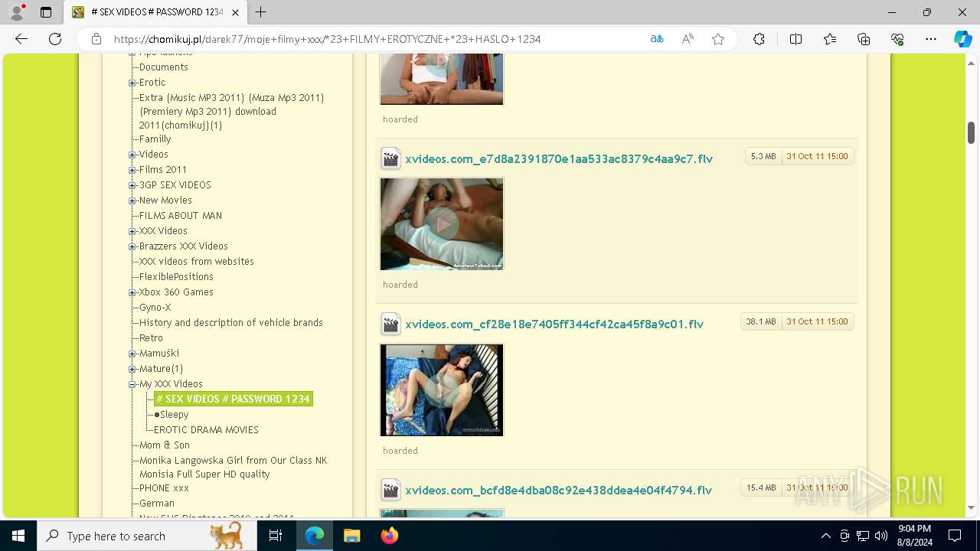Open the browser profile icon

point(17,12)
